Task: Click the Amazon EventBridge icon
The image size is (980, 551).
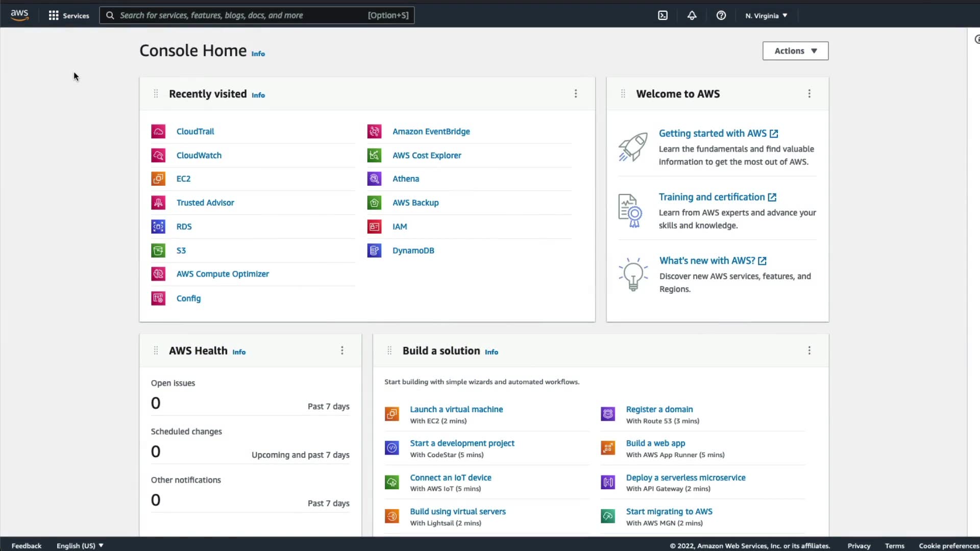Action: pyautogui.click(x=374, y=132)
